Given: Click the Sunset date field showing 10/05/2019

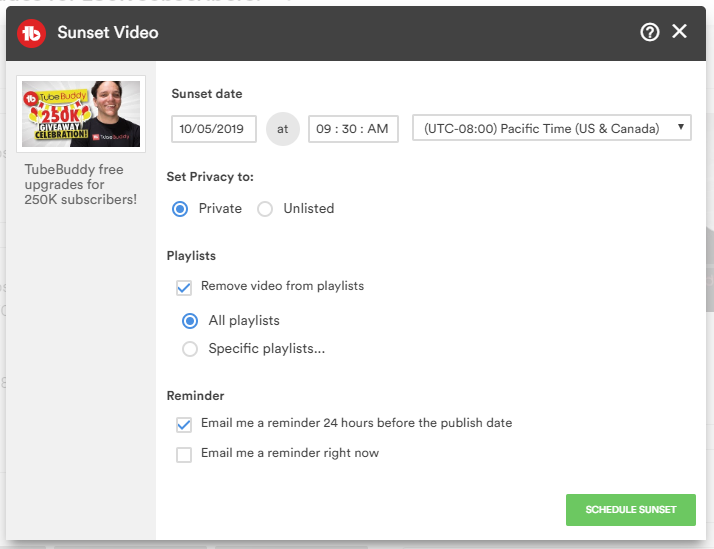Looking at the screenshot, I should click(x=214, y=129).
